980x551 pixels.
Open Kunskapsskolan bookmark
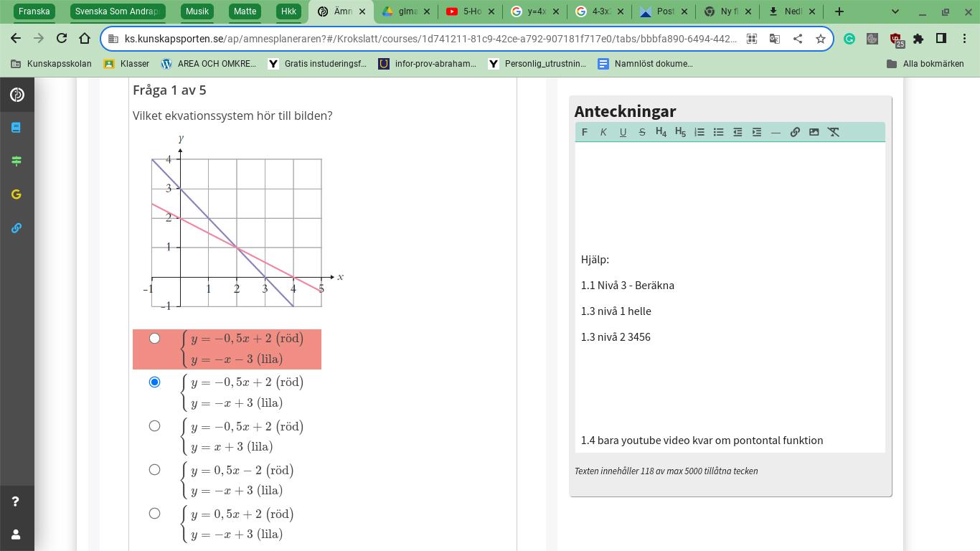(52, 64)
